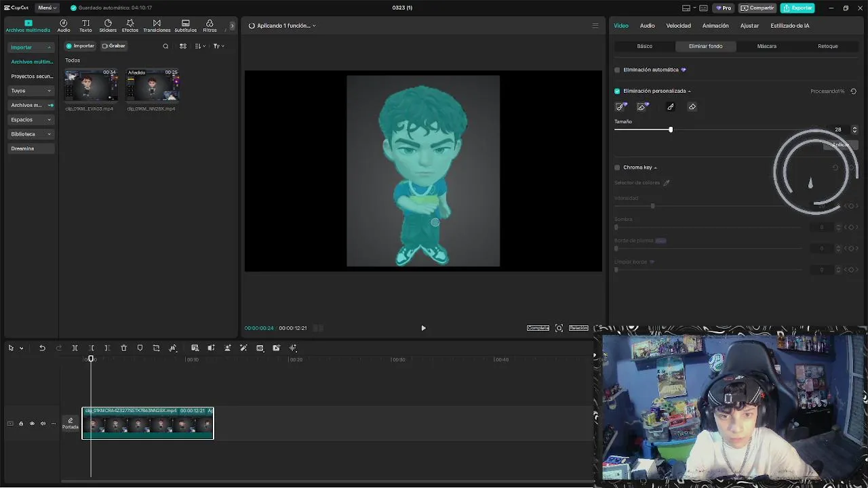This screenshot has width=868, height=488.
Task: Delete the selected clip with trash icon
Action: coord(123,348)
